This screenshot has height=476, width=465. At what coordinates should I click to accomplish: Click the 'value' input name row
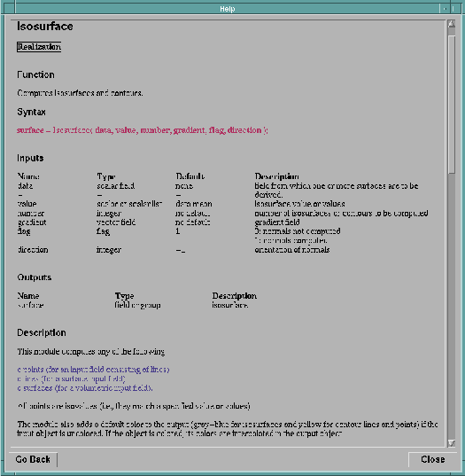tap(27, 204)
